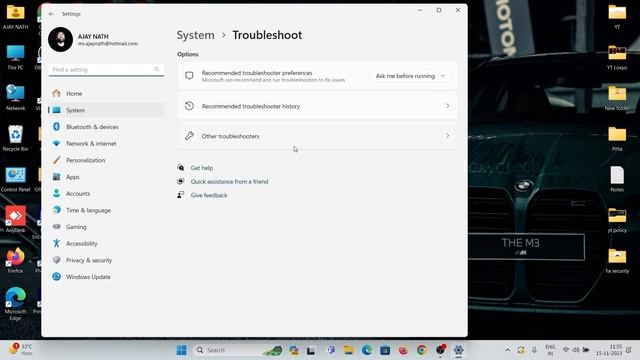Open Apps settings
Image resolution: width=640 pixels, height=360 pixels.
point(106,177)
